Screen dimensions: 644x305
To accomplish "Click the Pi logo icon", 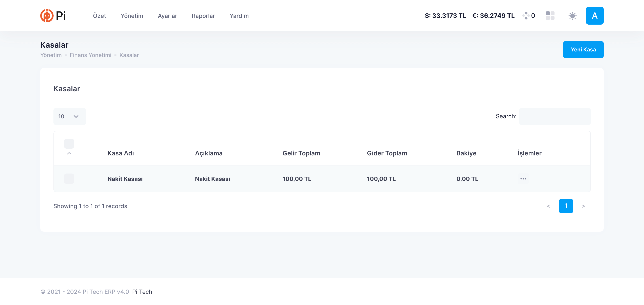I will coord(47,15).
